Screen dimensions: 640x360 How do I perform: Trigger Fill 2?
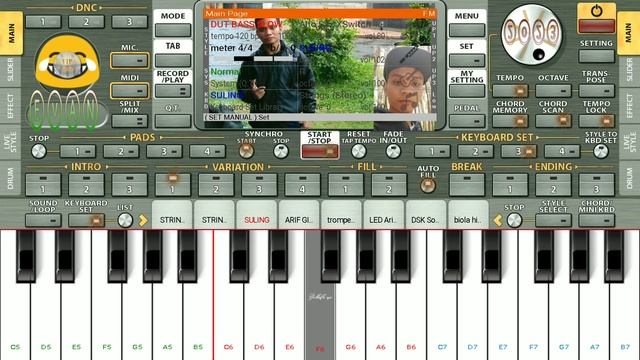tap(389, 185)
